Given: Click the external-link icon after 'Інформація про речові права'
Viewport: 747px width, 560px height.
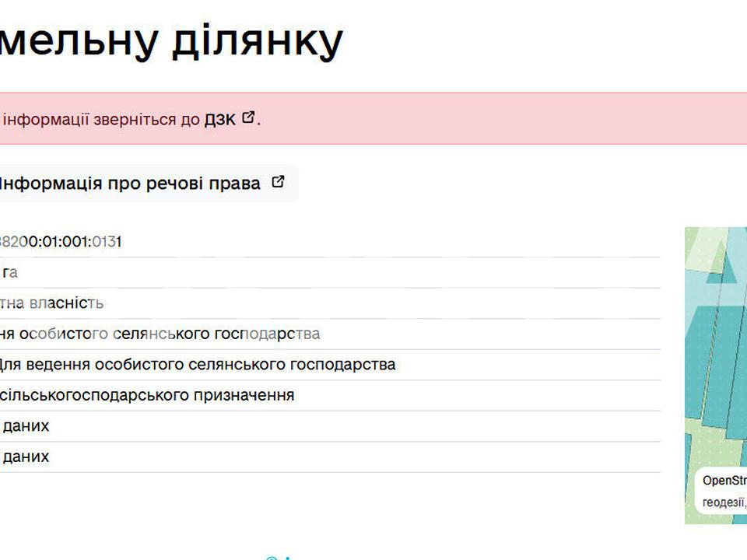Looking at the screenshot, I should tap(278, 183).
